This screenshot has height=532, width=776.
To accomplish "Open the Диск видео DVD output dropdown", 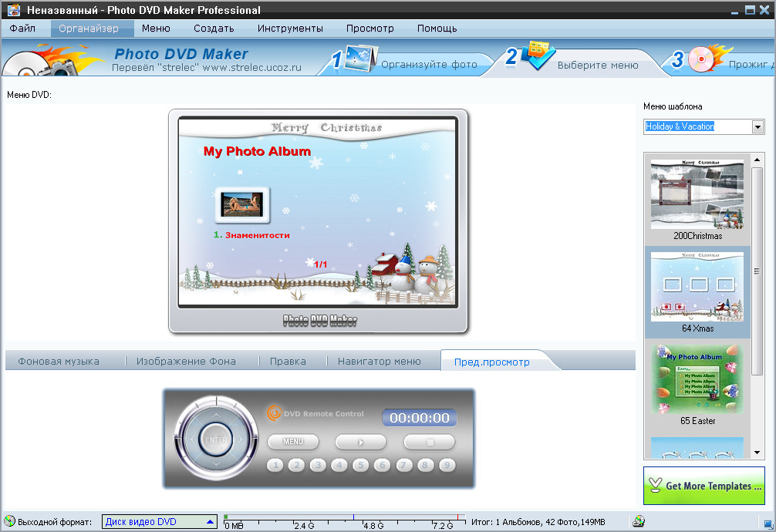I will tap(160, 522).
